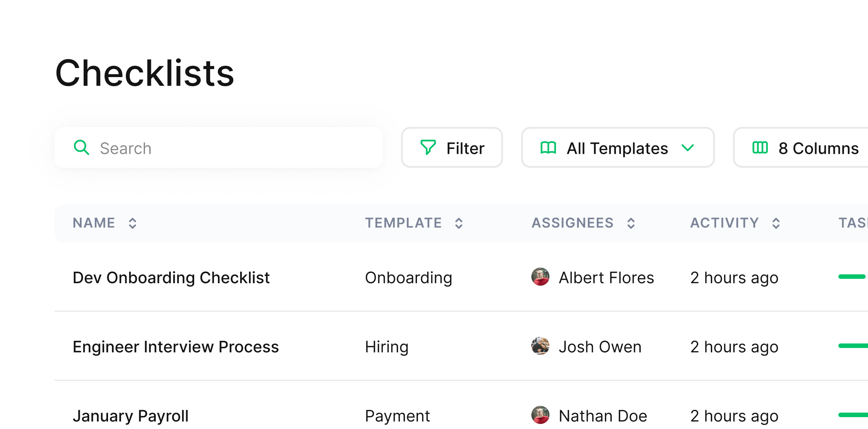Click Josh Owen's avatar
868x429 pixels.
(540, 346)
